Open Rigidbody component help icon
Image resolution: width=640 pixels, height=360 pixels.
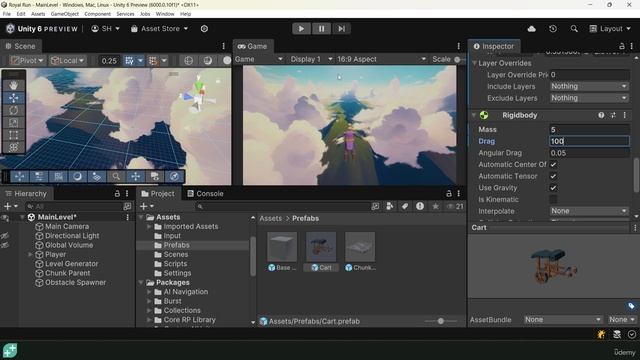coord(601,116)
